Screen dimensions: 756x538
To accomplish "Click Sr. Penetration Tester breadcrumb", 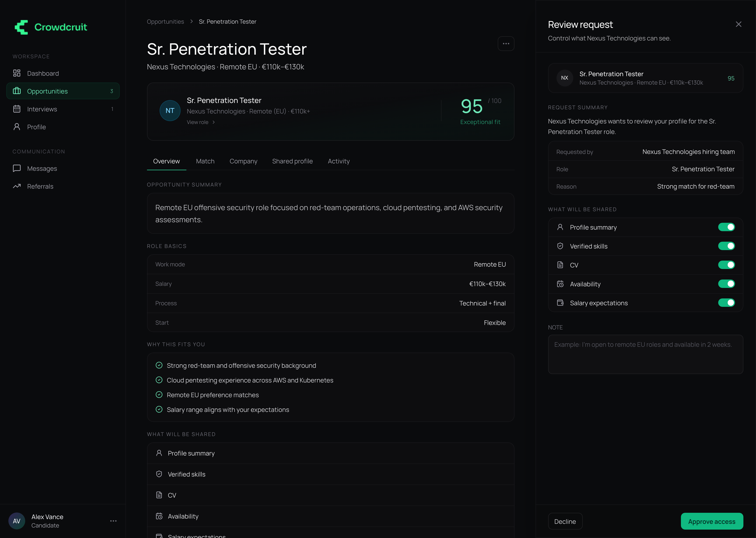I will [227, 22].
